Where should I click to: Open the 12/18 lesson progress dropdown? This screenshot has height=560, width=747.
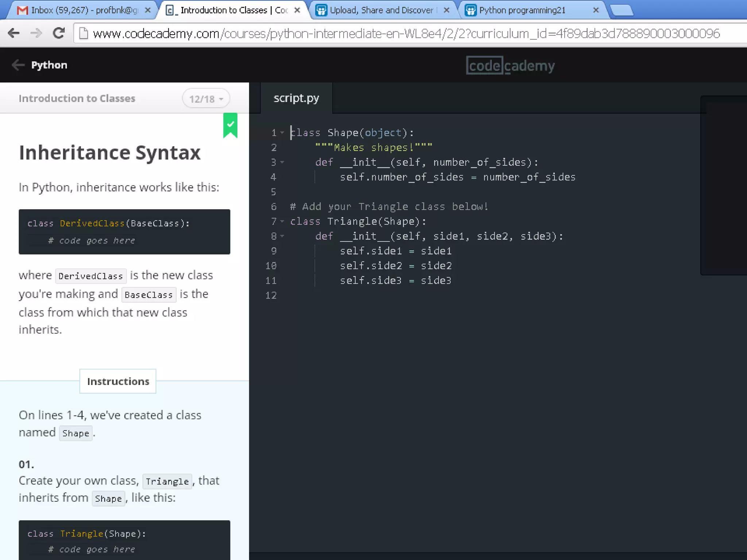pos(206,99)
